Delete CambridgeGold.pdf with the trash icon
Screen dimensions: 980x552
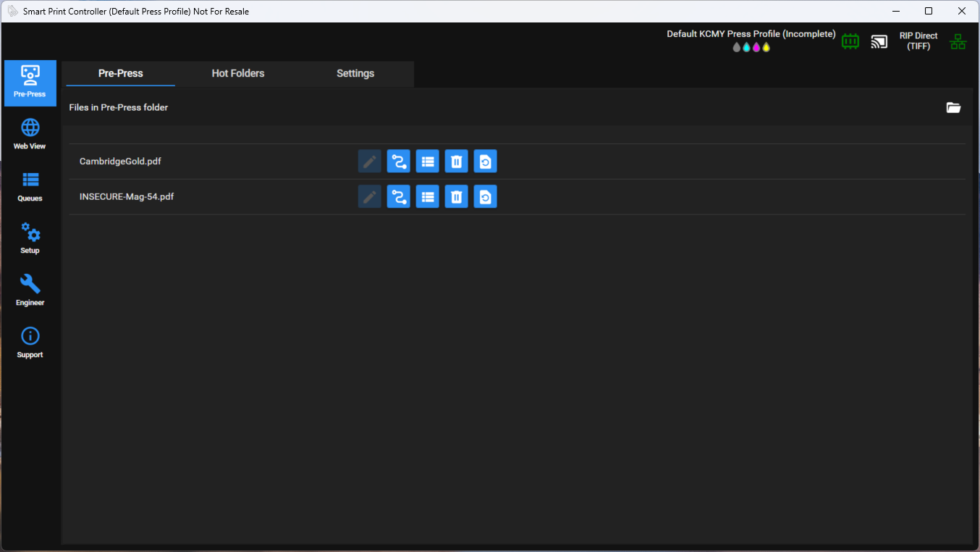tap(457, 161)
